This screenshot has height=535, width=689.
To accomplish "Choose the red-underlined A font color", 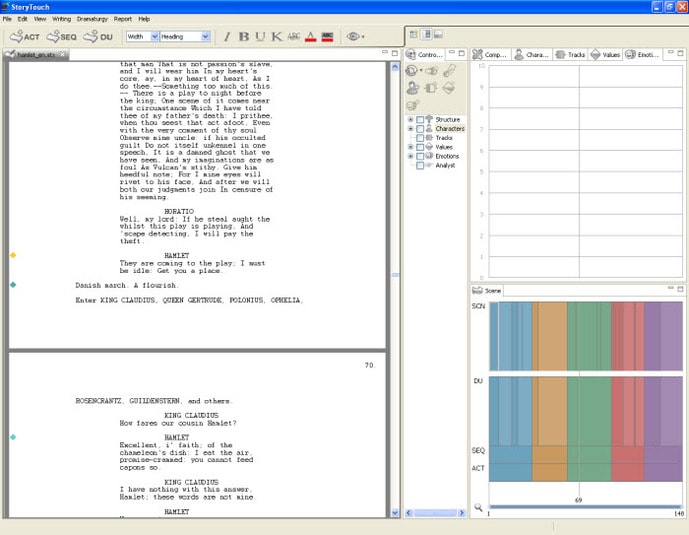I will pos(311,37).
